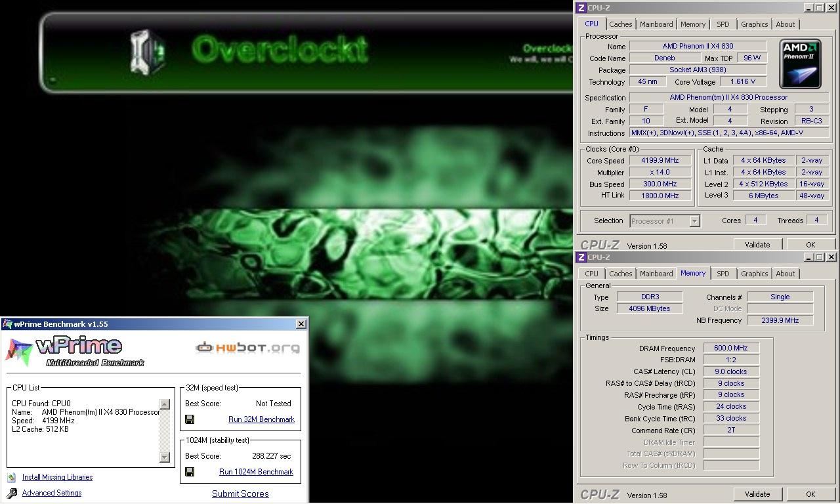The image size is (840, 504).
Task: Click the Package Socket AM3 (938) field
Action: [698, 70]
